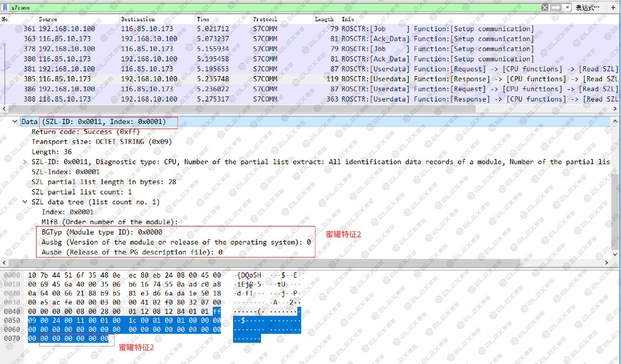Click the filter bookmark icon

5,7
